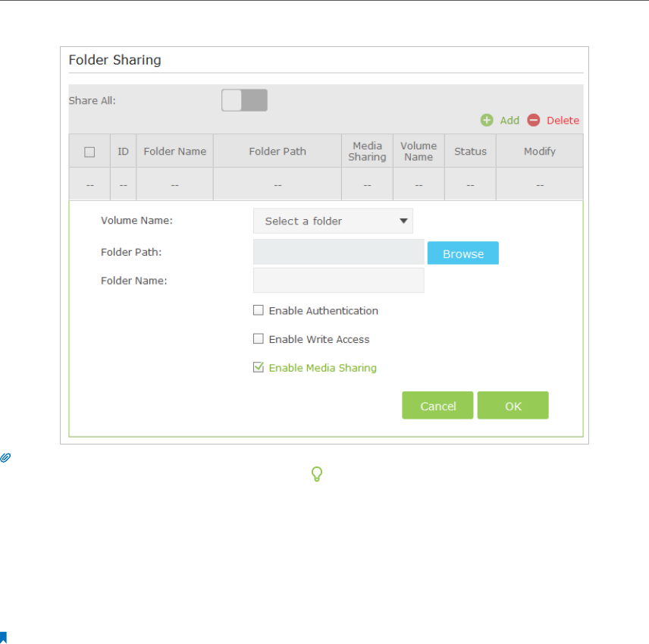This screenshot has height=644, width=649.
Task: Click the Folder Path input field
Action: coord(339,252)
